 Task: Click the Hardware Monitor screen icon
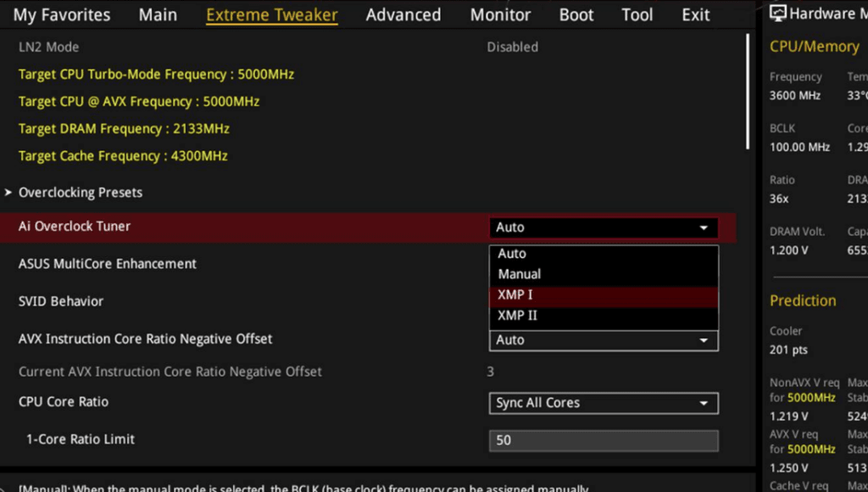click(777, 14)
